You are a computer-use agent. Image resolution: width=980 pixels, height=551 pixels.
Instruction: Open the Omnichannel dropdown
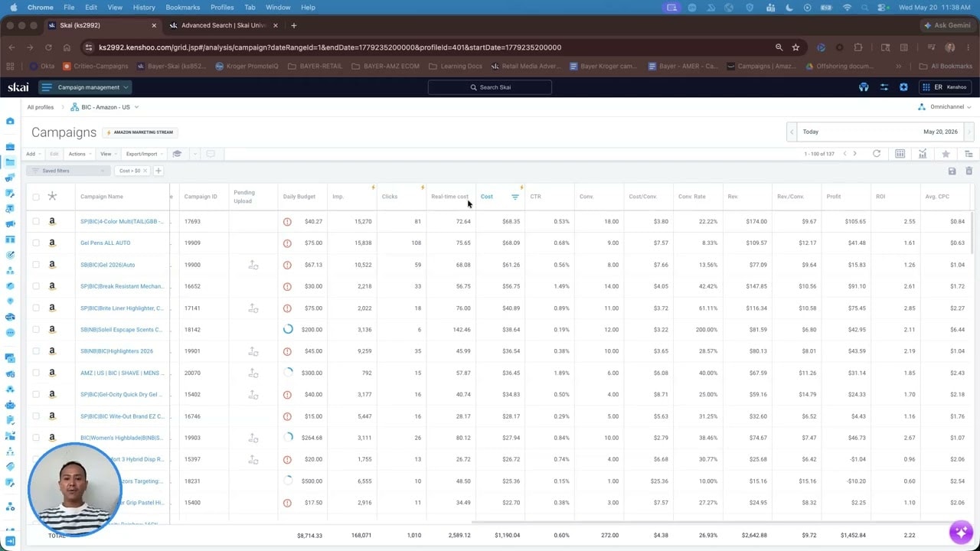pos(945,107)
